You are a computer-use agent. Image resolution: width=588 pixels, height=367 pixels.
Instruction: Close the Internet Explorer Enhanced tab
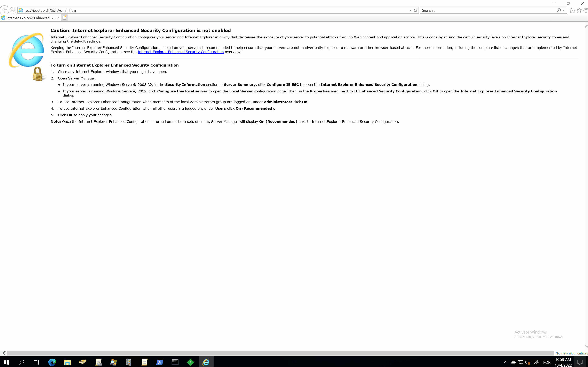58,18
